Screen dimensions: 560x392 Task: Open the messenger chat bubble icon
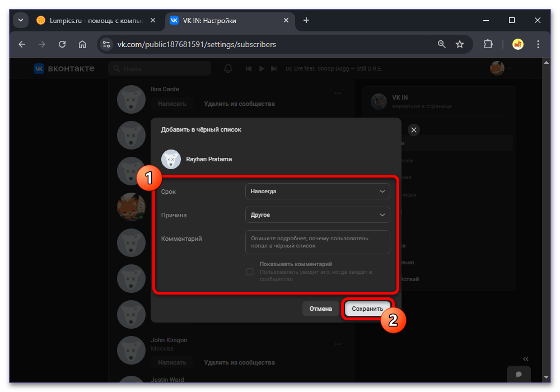click(x=519, y=374)
